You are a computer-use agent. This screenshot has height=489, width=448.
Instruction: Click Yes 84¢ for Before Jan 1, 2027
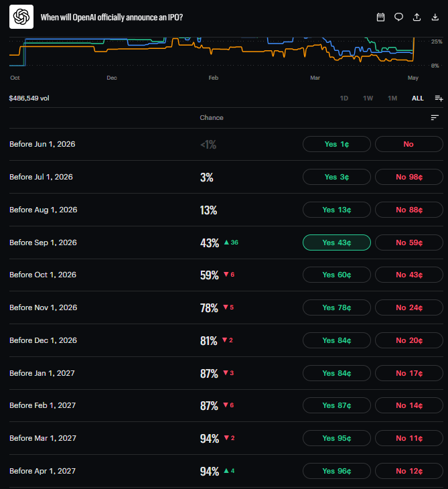point(337,373)
